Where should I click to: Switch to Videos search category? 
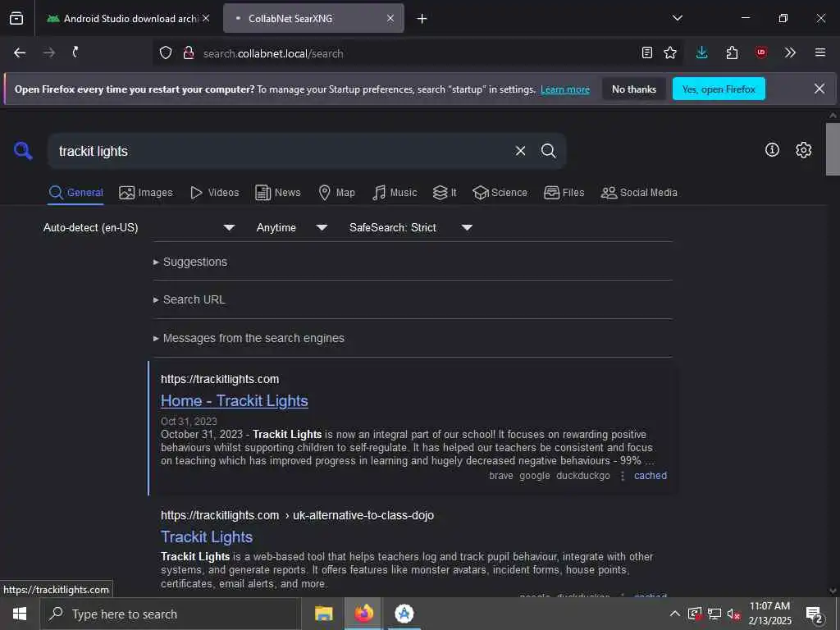pos(214,193)
